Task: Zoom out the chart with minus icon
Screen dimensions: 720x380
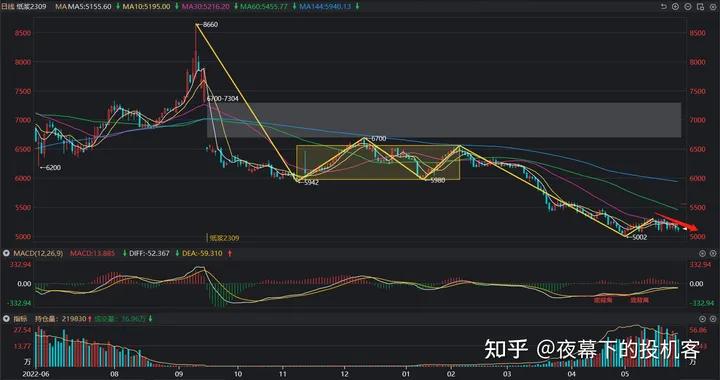Action: click(687, 6)
